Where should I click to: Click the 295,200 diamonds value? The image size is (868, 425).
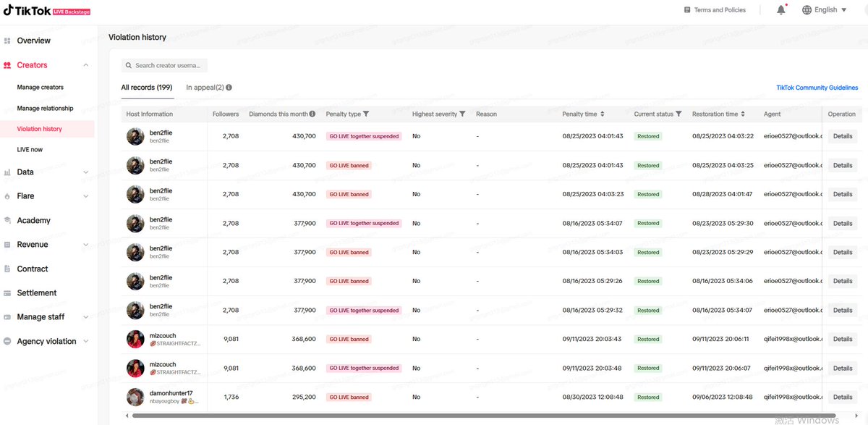tap(305, 397)
